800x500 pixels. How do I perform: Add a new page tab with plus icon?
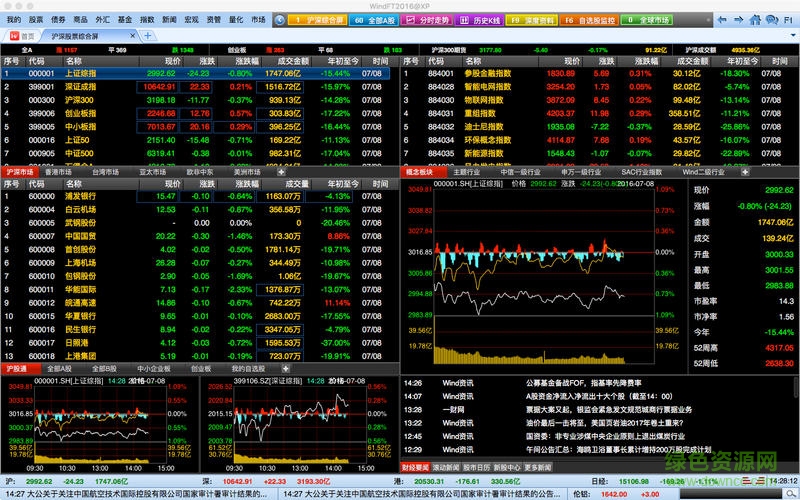pos(148,35)
